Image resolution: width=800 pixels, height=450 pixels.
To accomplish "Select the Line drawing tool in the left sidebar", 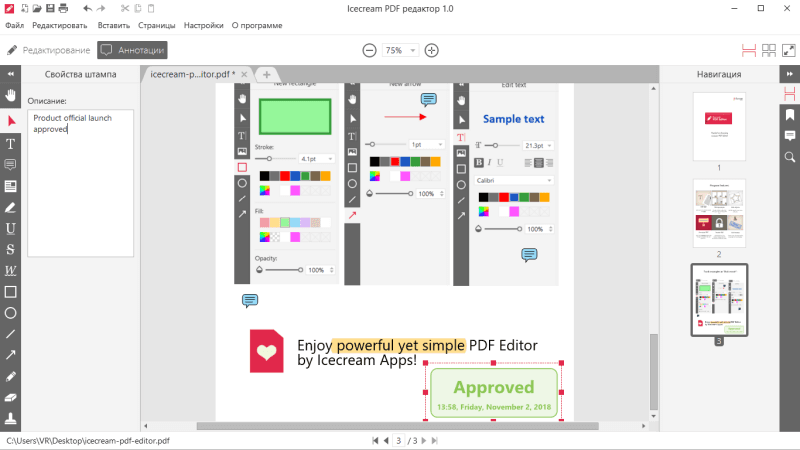I will pos(10,334).
